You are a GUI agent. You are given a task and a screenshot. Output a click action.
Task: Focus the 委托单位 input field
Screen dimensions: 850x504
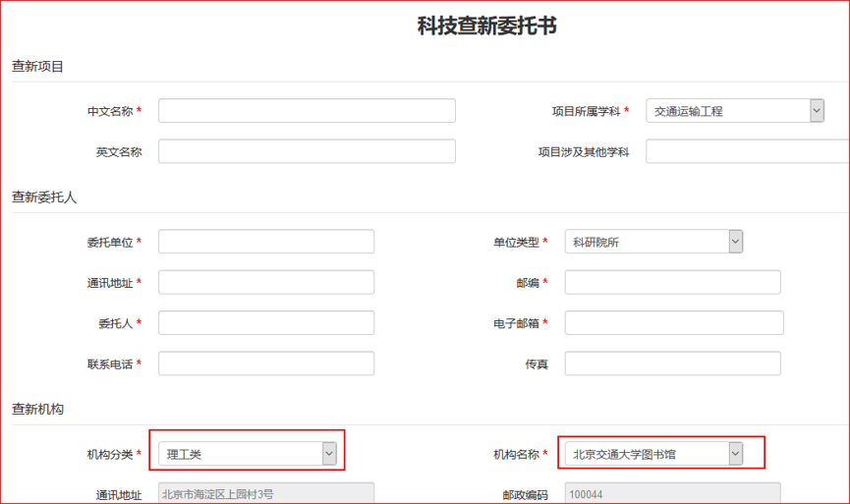click(266, 242)
